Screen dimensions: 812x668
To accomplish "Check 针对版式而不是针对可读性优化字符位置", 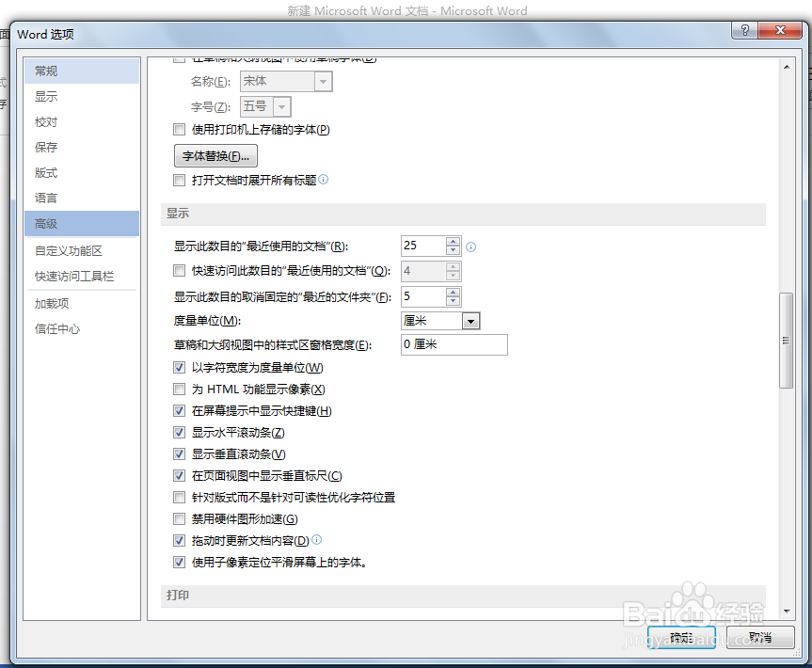I will [x=179, y=497].
